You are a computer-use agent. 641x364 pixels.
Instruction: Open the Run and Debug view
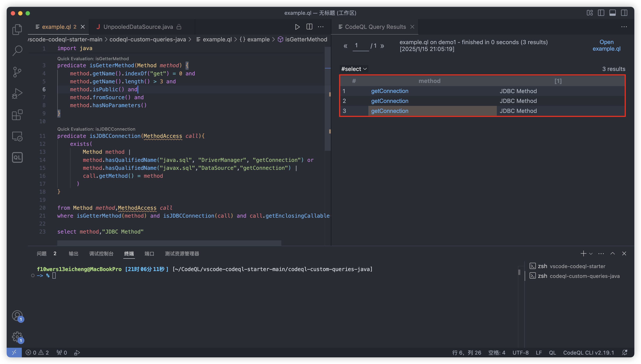click(x=17, y=93)
